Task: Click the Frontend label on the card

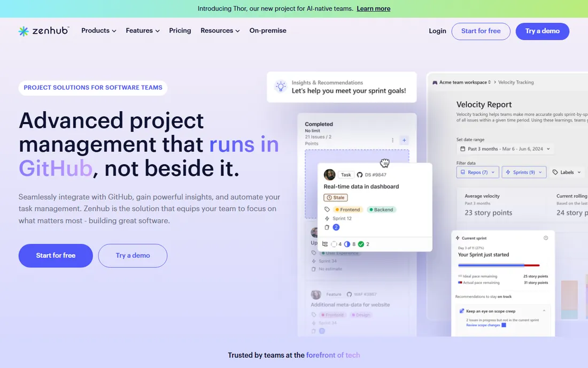Action: click(x=347, y=210)
